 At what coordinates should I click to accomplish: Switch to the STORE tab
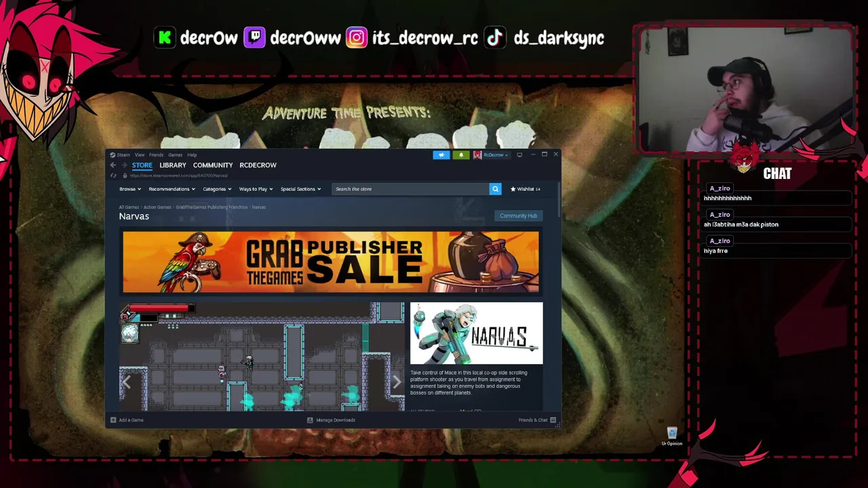point(142,165)
